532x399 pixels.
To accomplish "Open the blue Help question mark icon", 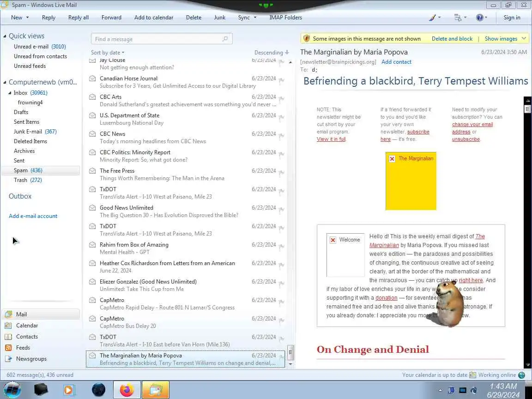I will [479, 18].
